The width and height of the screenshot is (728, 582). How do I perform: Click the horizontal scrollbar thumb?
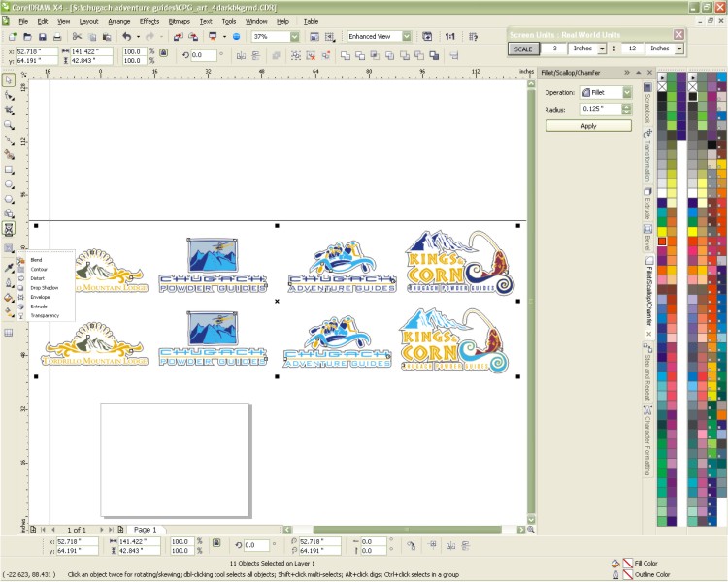pyautogui.click(x=407, y=530)
